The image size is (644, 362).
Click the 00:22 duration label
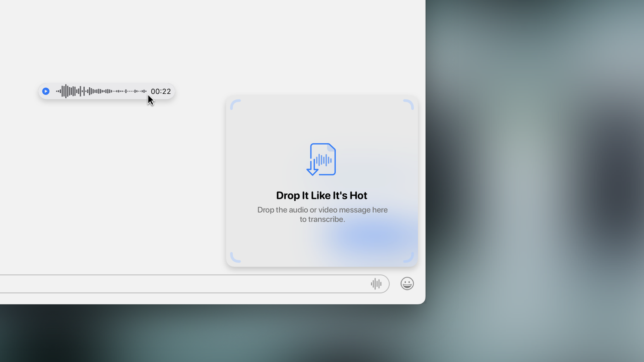pyautogui.click(x=161, y=91)
